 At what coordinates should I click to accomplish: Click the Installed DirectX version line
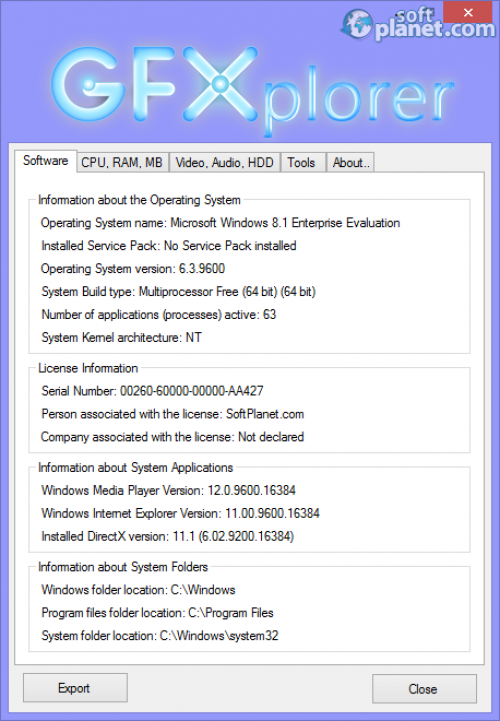(x=167, y=537)
